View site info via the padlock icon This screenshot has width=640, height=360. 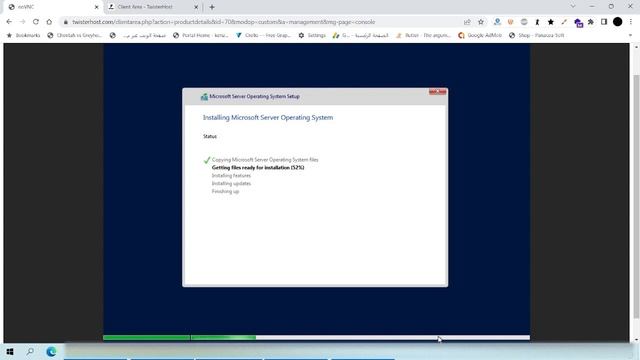click(x=66, y=22)
